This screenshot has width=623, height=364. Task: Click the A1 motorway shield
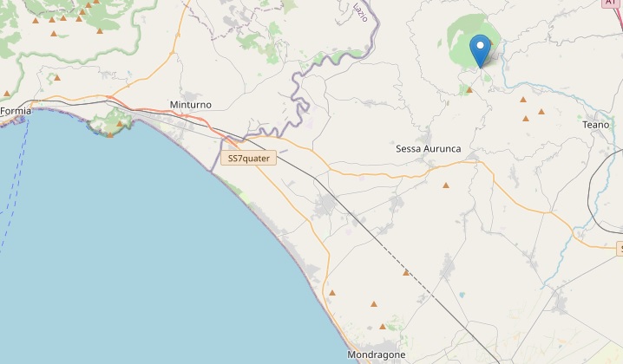point(611,3)
